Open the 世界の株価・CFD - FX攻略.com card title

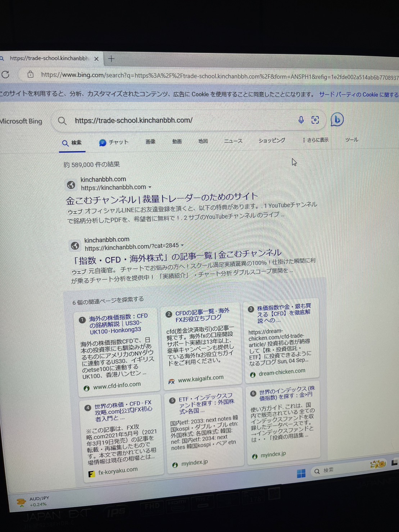123,410
